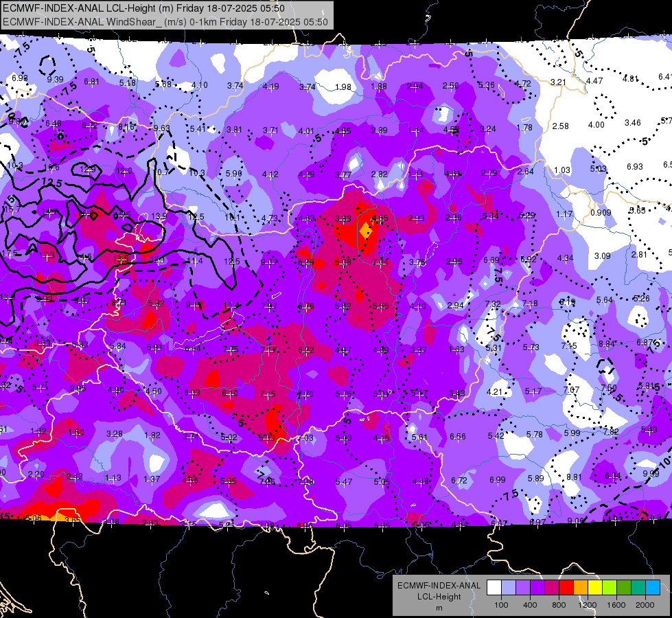The image size is (672, 618).
Task: Click the WindShear_ (m/s) 0-1km title line
Action: [x=165, y=22]
